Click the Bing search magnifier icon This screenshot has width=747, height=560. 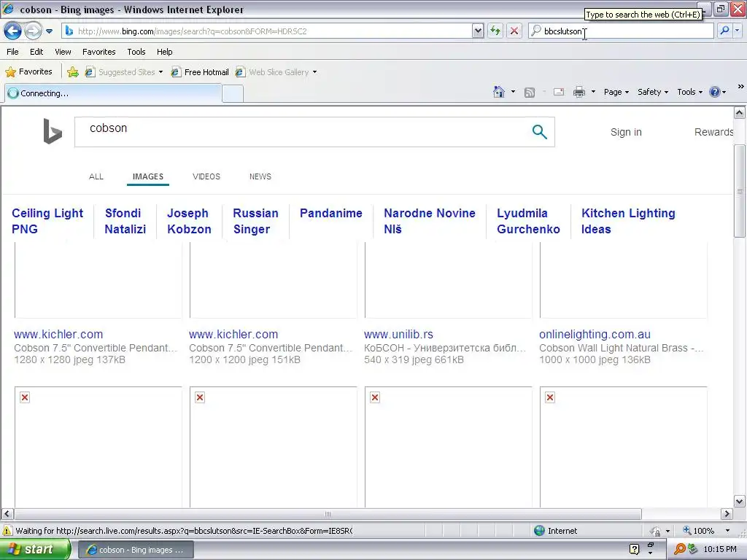click(539, 132)
